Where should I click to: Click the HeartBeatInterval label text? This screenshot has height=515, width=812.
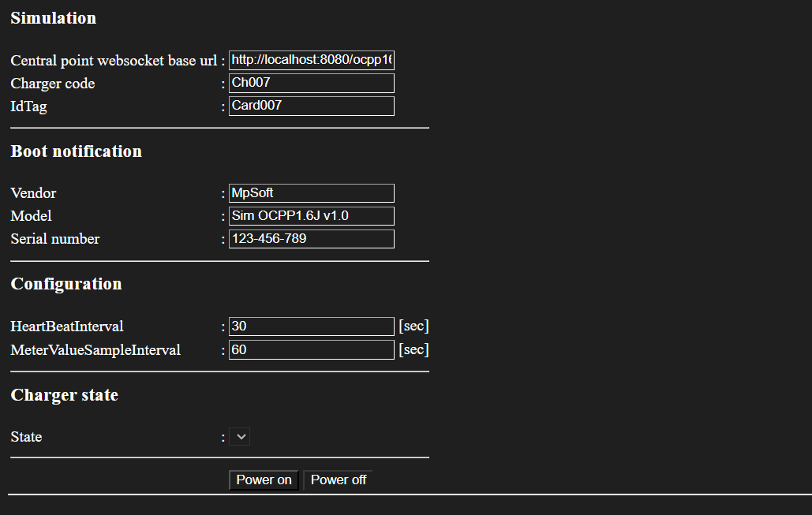pyautogui.click(x=67, y=327)
